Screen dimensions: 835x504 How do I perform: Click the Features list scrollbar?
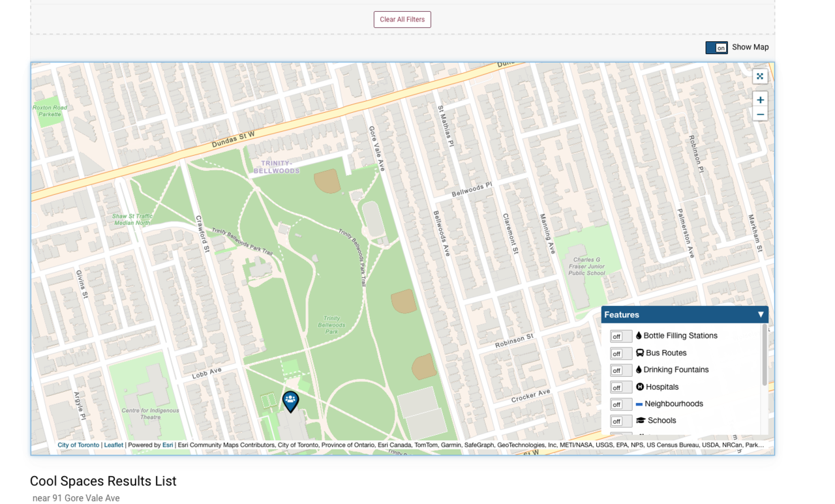coord(765,355)
